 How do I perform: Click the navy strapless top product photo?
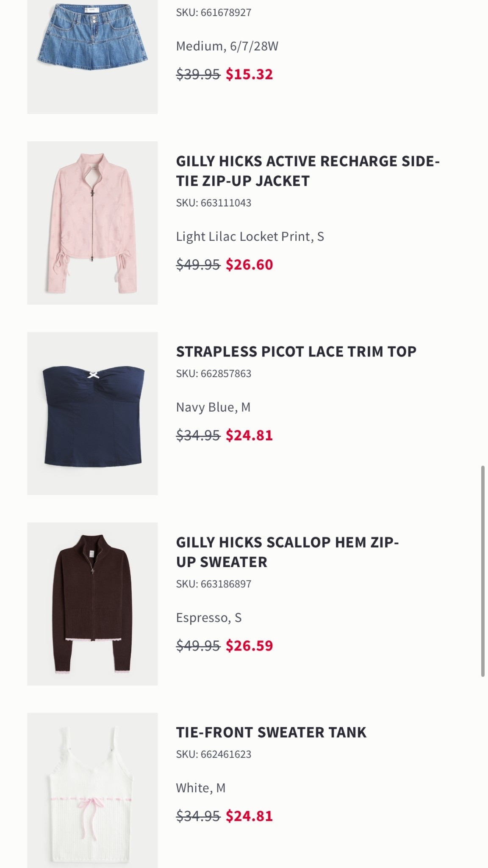92,413
